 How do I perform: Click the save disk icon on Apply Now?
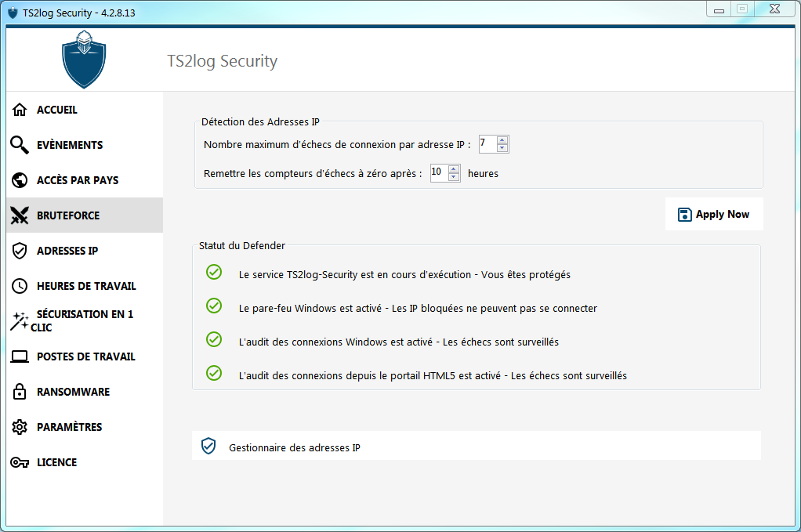pyautogui.click(x=684, y=215)
